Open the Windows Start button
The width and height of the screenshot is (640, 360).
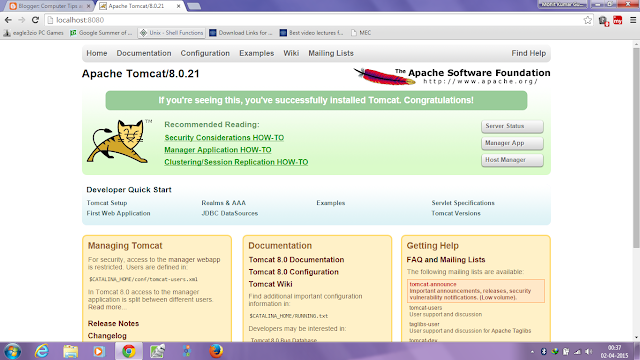[x=12, y=351]
